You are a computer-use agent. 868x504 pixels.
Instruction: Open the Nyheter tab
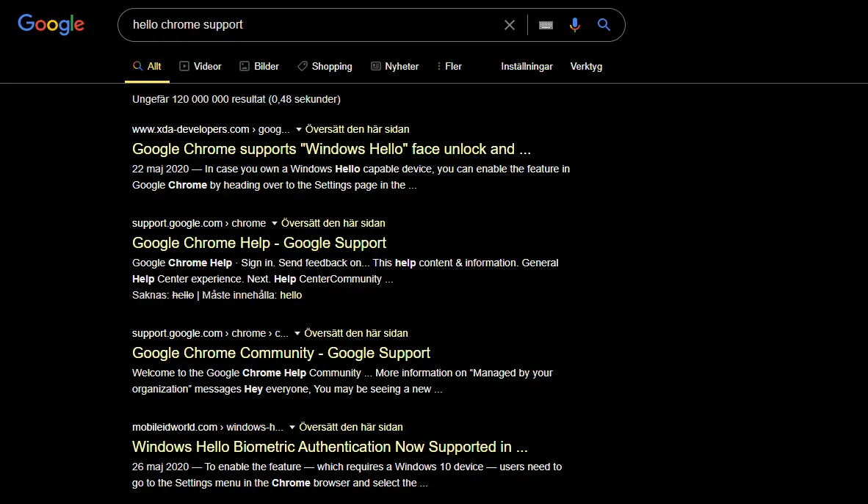[394, 66]
